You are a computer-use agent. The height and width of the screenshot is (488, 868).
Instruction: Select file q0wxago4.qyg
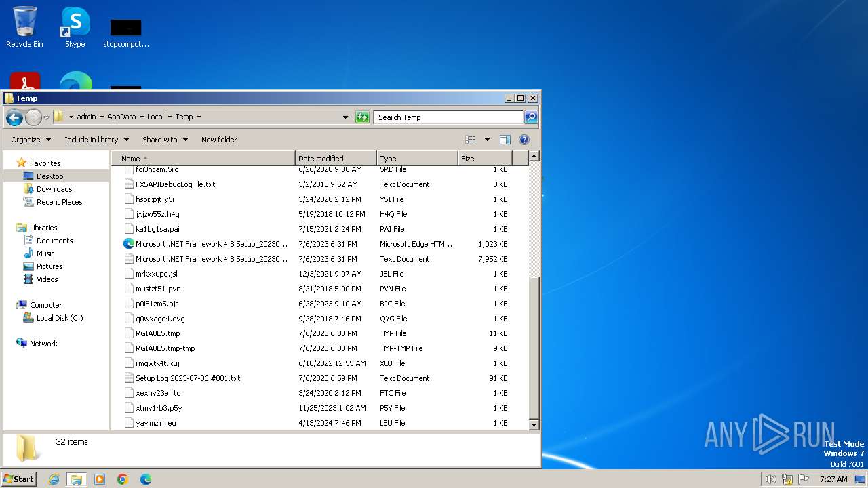point(160,319)
